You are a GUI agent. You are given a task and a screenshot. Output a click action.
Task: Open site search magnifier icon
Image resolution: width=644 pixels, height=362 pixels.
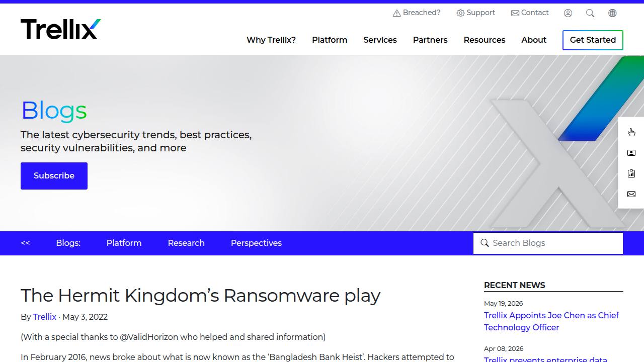[x=590, y=13]
